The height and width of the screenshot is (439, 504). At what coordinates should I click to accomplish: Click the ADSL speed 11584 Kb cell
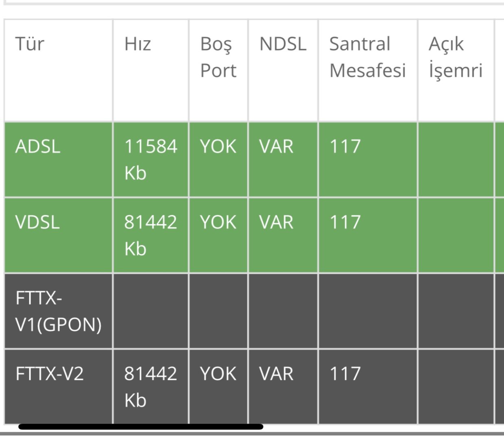click(x=151, y=159)
